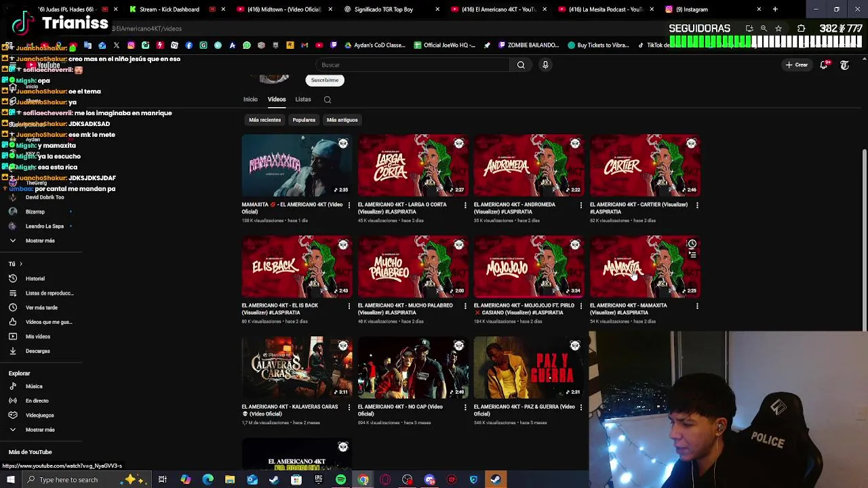Open new browser tab plus button
This screenshot has height=488, width=868.
click(775, 9)
